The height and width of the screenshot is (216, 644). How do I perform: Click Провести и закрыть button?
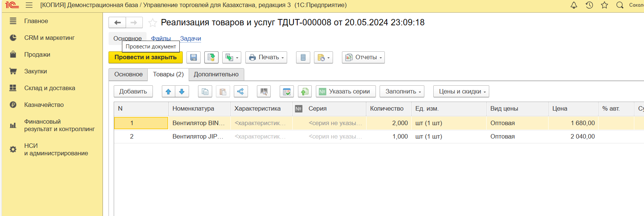(x=145, y=57)
